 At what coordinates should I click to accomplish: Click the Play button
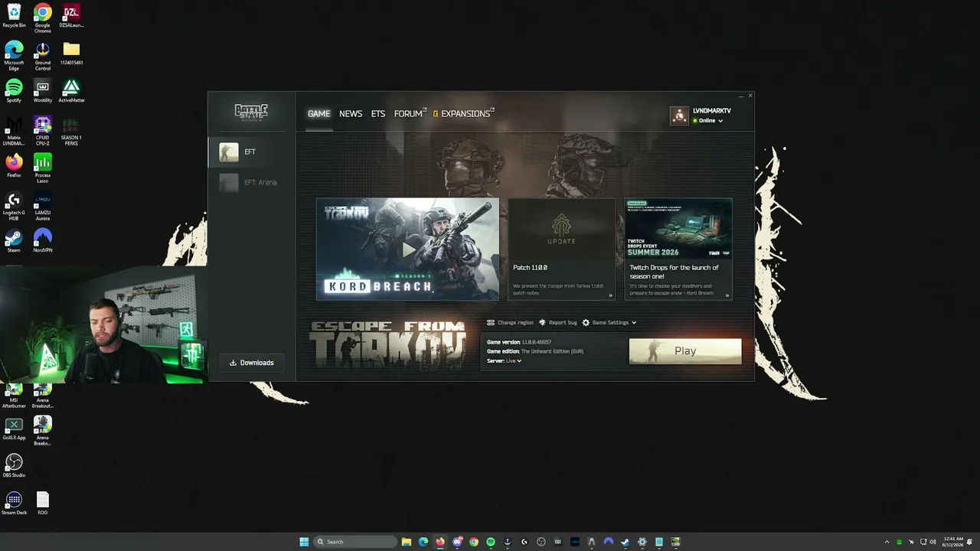pos(685,351)
